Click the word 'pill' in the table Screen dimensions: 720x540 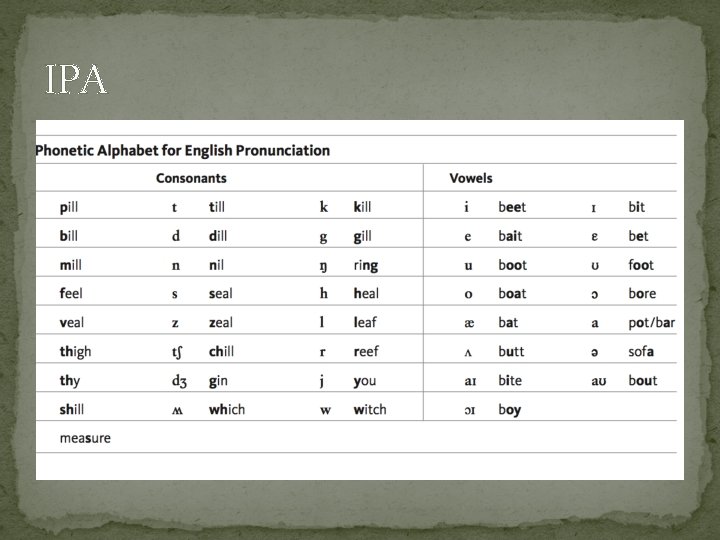pyautogui.click(x=69, y=207)
